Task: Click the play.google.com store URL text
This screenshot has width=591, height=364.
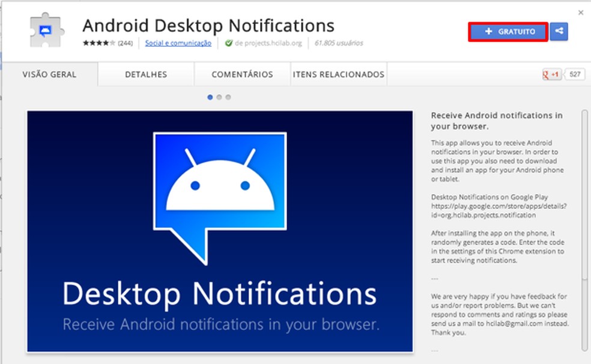Action: coord(499,211)
